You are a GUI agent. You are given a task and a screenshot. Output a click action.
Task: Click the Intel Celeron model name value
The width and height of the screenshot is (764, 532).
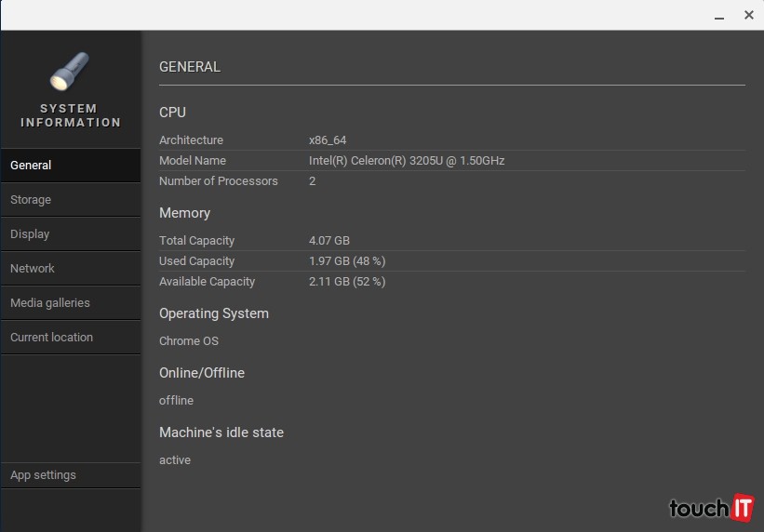(407, 161)
